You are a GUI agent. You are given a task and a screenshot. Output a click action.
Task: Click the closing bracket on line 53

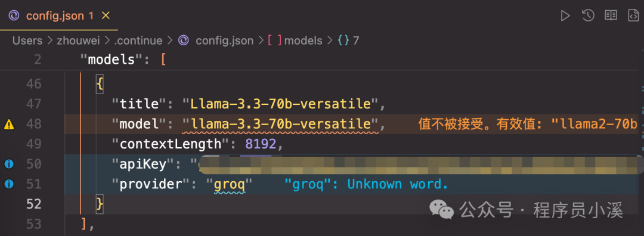85,224
